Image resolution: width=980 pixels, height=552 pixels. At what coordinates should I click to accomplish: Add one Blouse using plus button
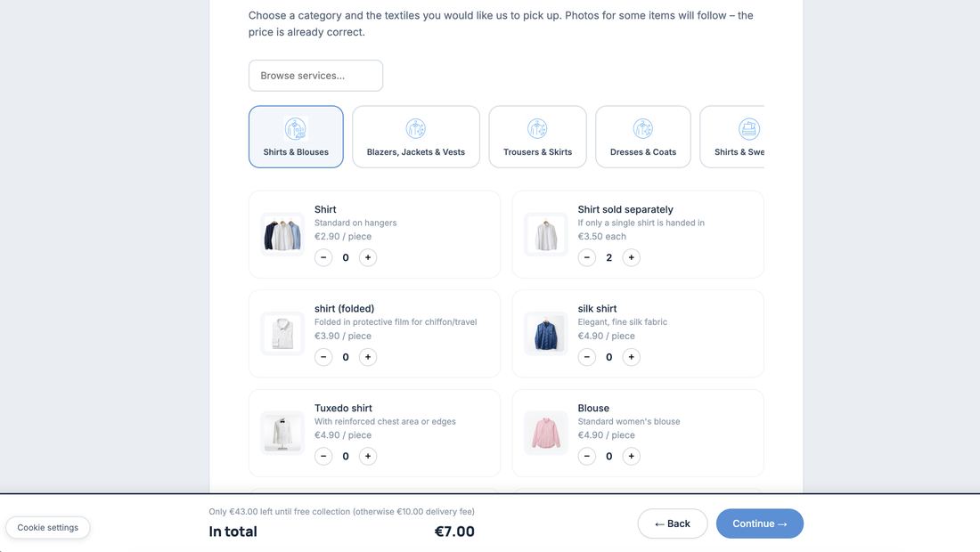point(632,457)
